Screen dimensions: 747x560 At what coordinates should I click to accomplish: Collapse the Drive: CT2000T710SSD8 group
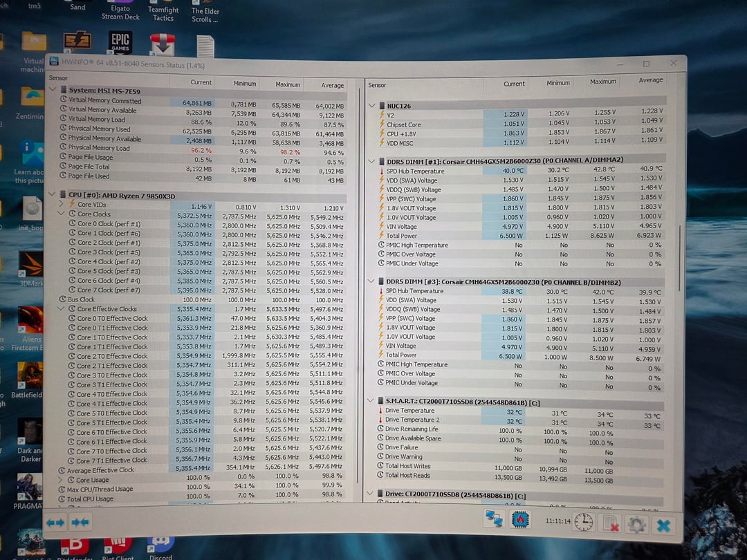point(370,493)
